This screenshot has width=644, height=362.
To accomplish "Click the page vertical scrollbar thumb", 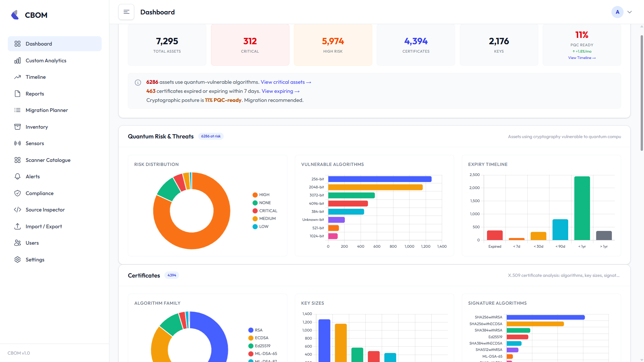I will point(642,93).
